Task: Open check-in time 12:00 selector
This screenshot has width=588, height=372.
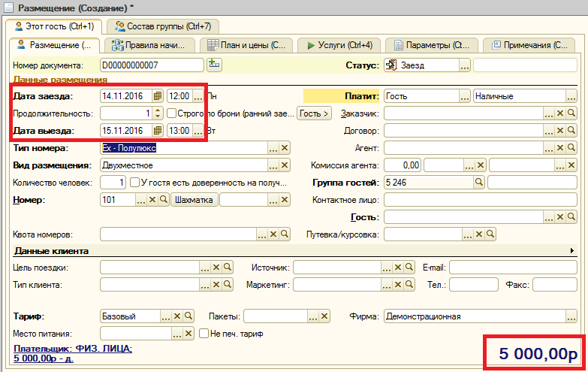Action: point(198,96)
